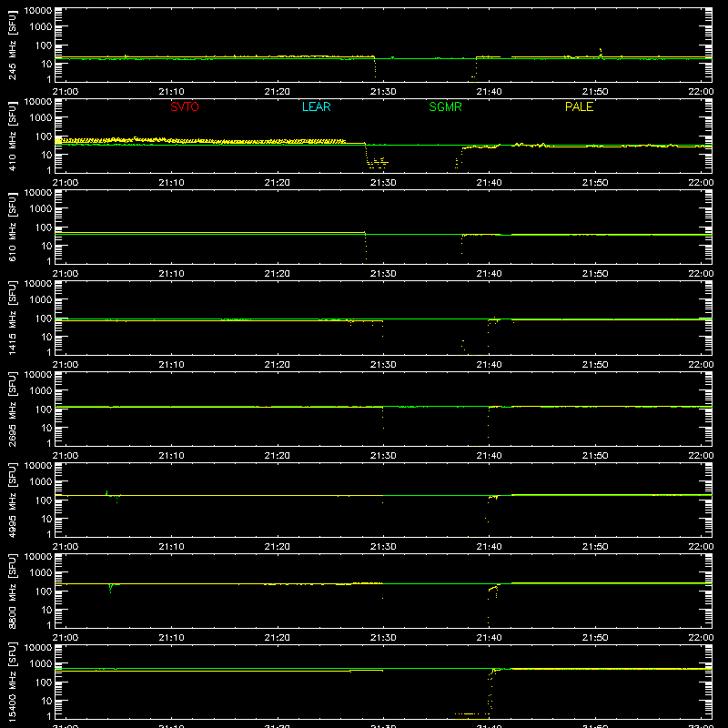Click the 1000 tick of 410 MHz plot

pyautogui.click(x=41, y=117)
